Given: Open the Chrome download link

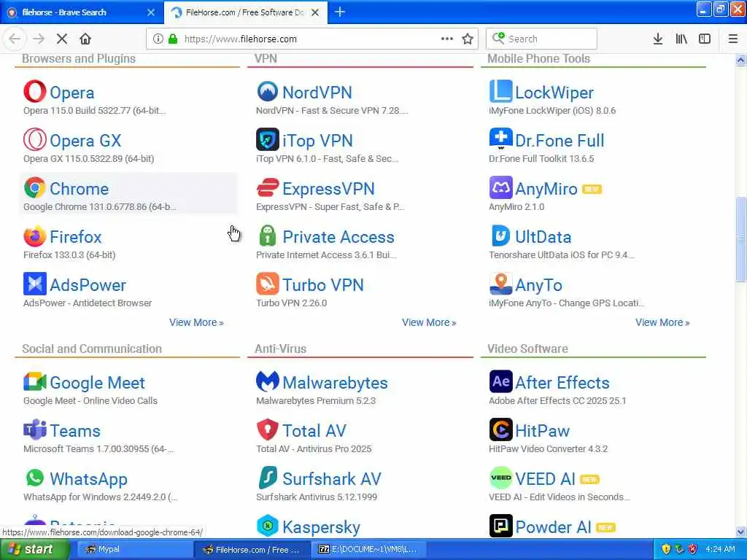Looking at the screenshot, I should point(79,189).
